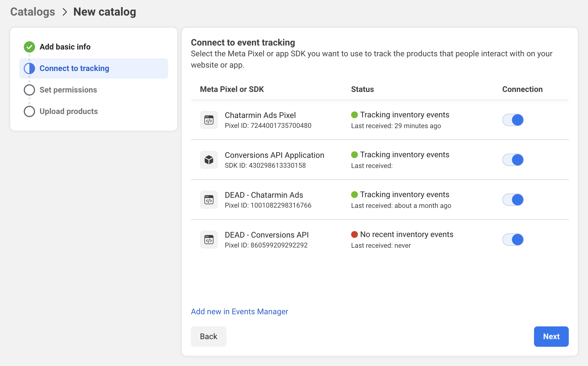Viewport: 588px width, 366px height.
Task: Select the Add basic info step
Action: click(x=65, y=47)
